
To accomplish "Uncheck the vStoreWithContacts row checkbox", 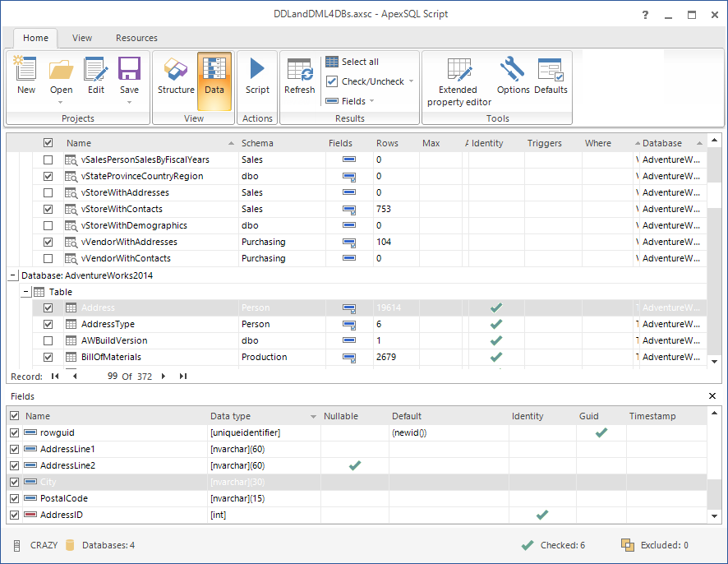I will tap(48, 209).
